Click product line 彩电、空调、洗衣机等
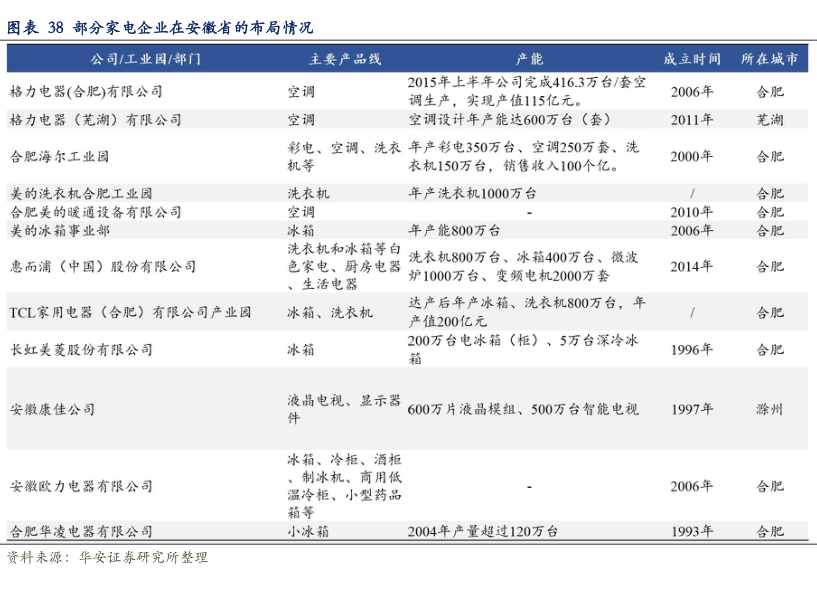The height and width of the screenshot is (599, 817). 344,156
